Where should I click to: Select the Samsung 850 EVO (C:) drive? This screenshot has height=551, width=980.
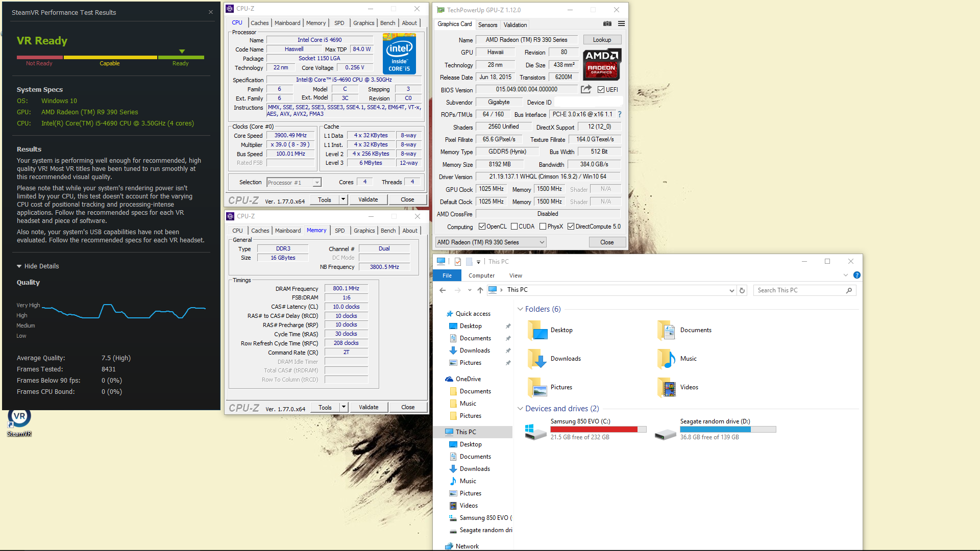click(585, 429)
